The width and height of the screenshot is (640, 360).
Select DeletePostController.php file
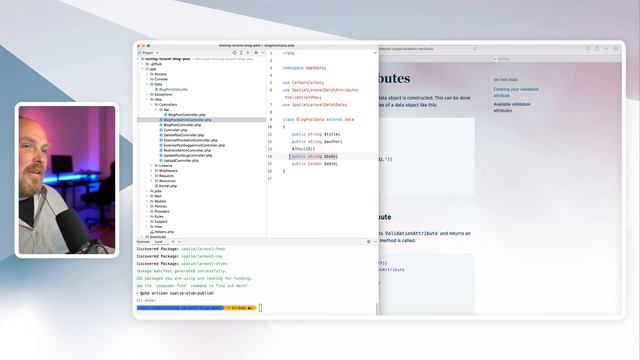click(x=181, y=135)
